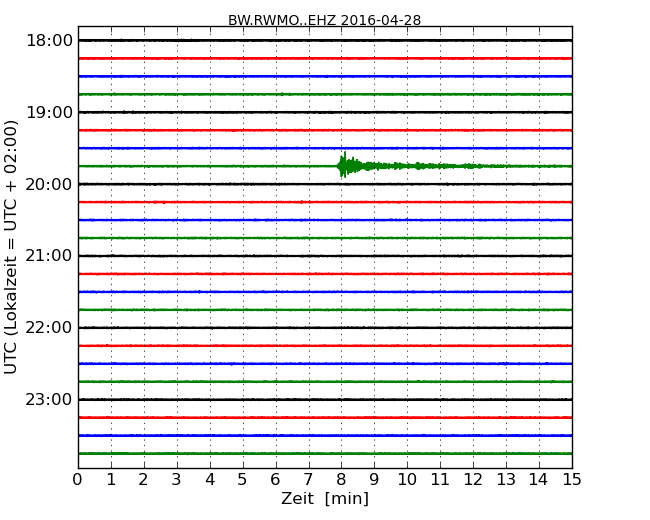Click the 9 tick on x-axis

point(374,479)
